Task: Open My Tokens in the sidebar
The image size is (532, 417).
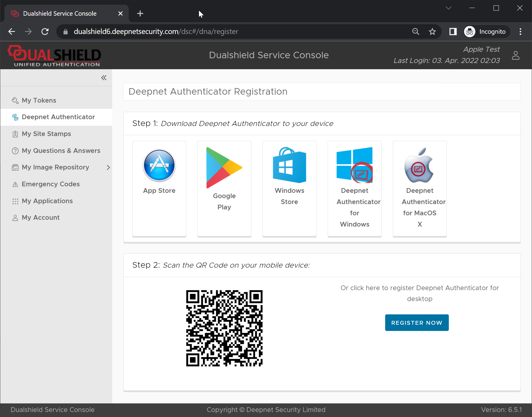Action: pyautogui.click(x=39, y=101)
